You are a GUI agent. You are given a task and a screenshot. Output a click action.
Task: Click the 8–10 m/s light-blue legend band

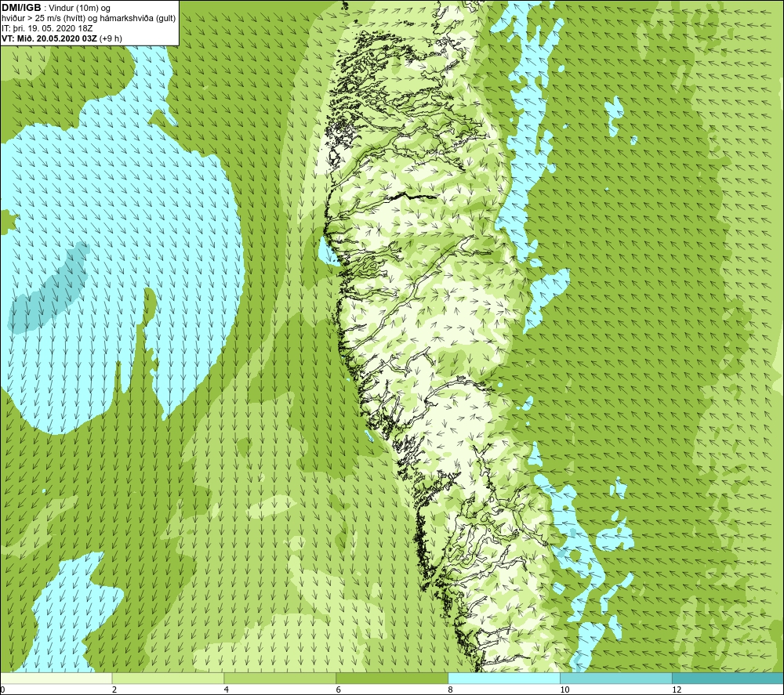click(504, 678)
